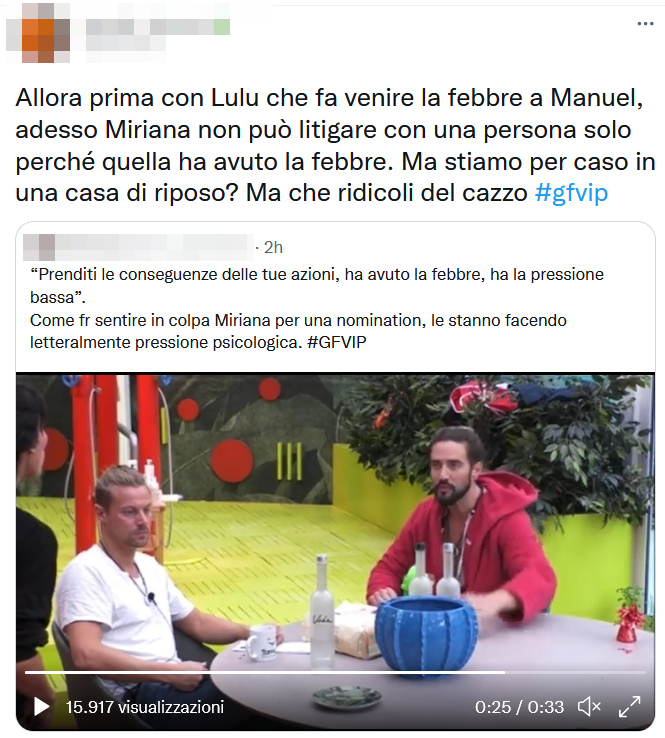Seek along the video progress bar
Image resolution: width=665 pixels, height=738 pixels.
point(335,672)
